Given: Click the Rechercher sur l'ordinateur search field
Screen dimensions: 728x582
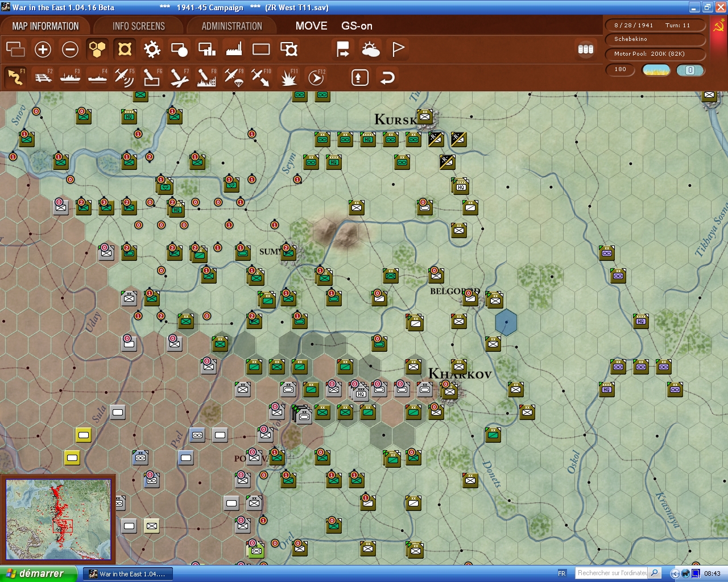Looking at the screenshot, I should pos(612,573).
